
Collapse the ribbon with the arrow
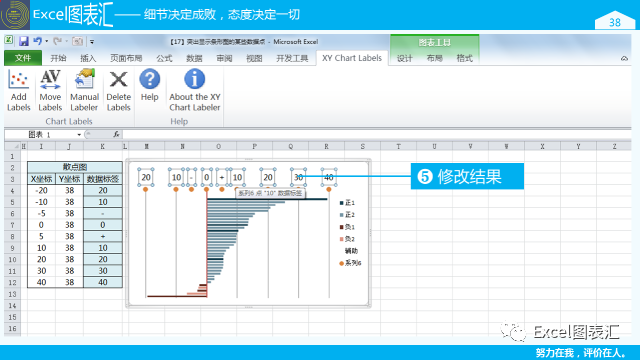624,58
